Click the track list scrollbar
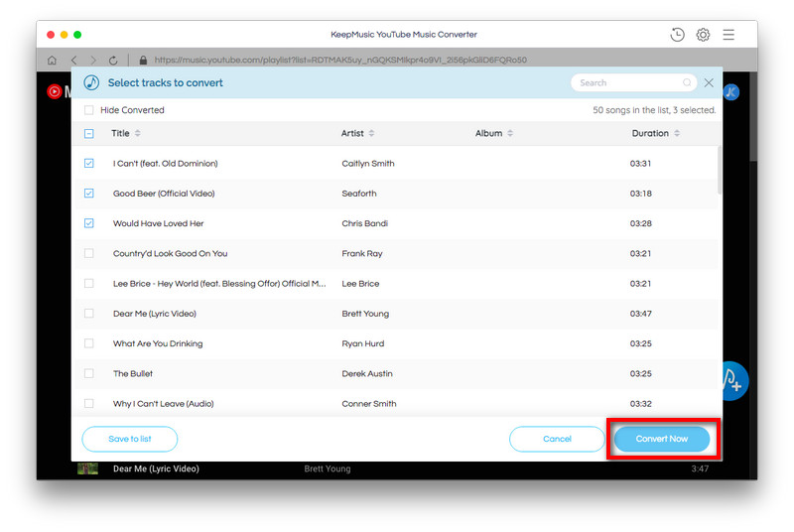This screenshot has width=794, height=532. [x=719, y=170]
